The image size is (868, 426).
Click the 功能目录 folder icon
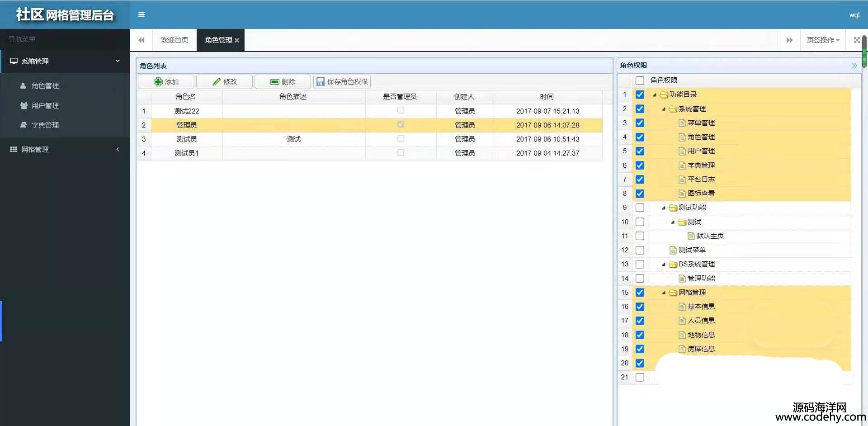[x=664, y=95]
